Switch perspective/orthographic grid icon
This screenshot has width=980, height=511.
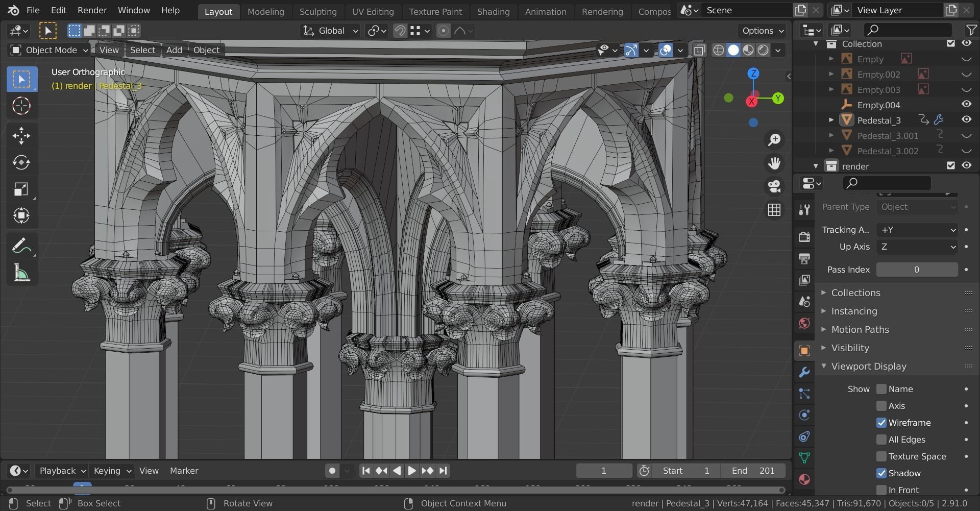[774, 210]
